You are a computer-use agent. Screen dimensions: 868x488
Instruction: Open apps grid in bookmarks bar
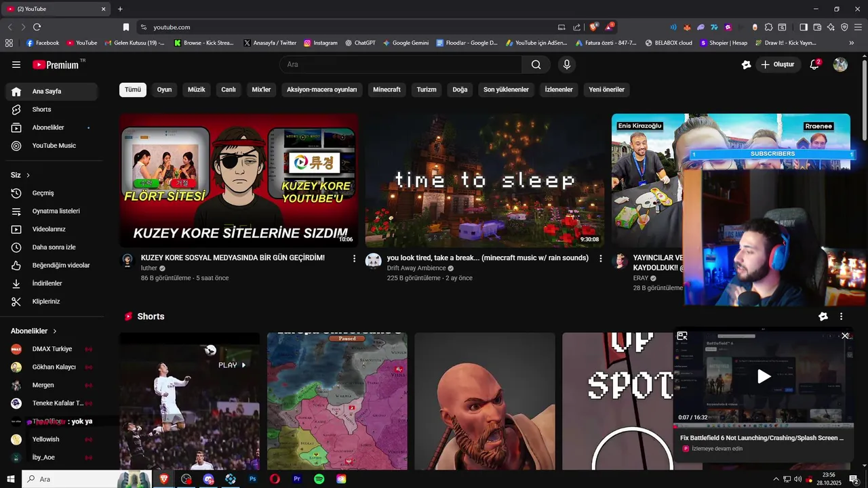(9, 43)
